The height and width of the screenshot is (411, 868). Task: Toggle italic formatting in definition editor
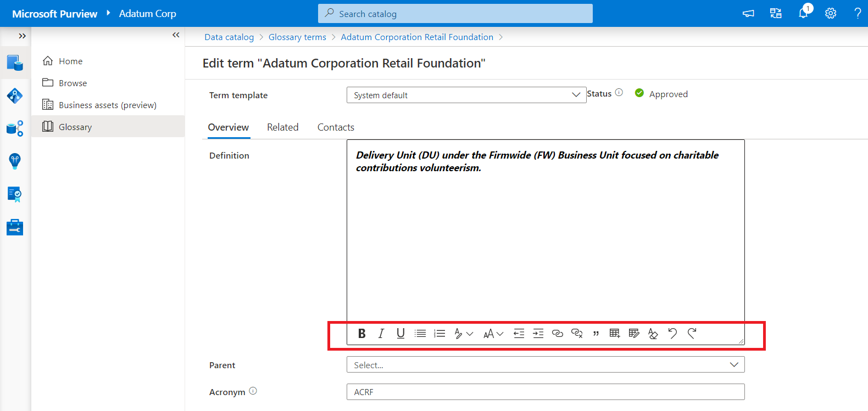tap(381, 334)
